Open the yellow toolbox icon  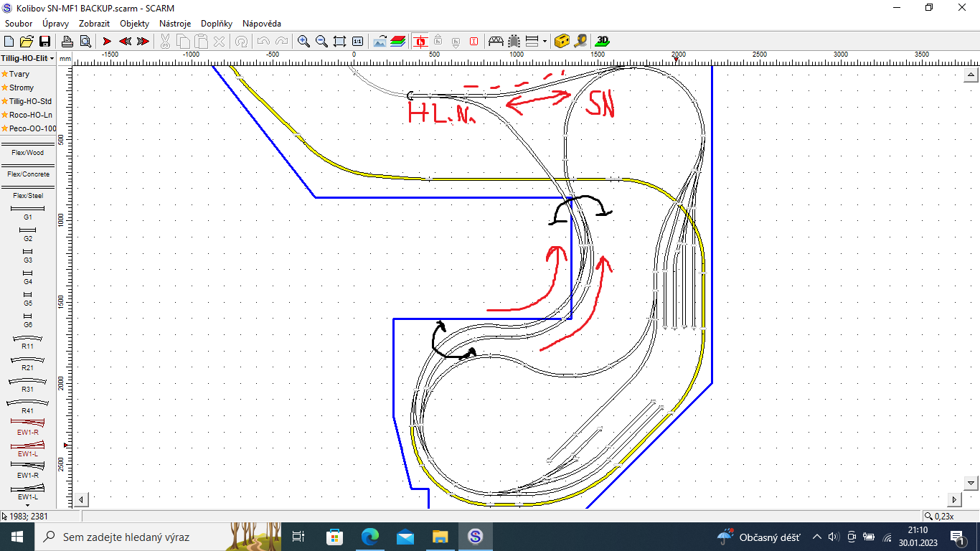562,41
